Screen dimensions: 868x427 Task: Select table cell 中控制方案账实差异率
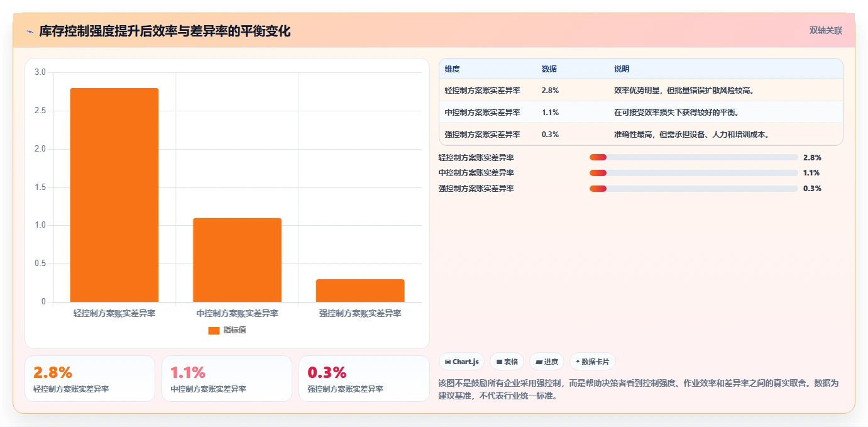(482, 113)
